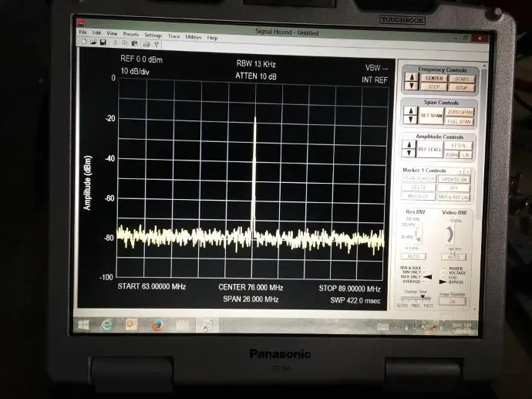532x399 pixels.
Task: Click the MKR to REF LVL button
Action: coord(453,197)
